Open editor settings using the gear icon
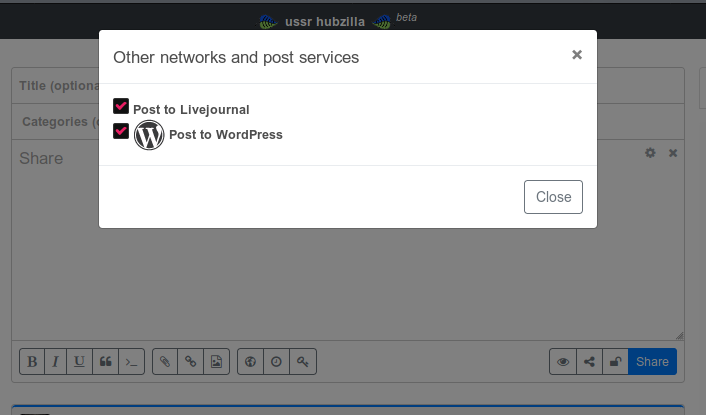 tap(650, 153)
